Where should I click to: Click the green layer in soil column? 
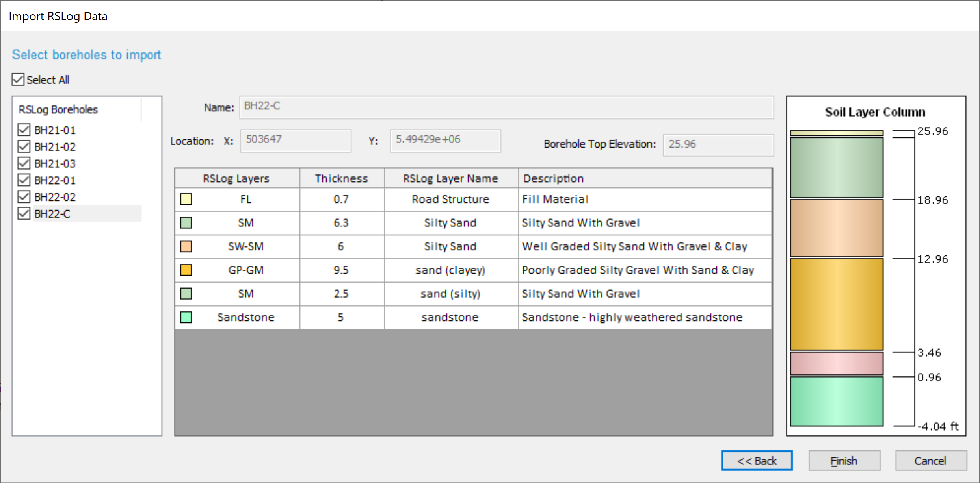coord(837,167)
